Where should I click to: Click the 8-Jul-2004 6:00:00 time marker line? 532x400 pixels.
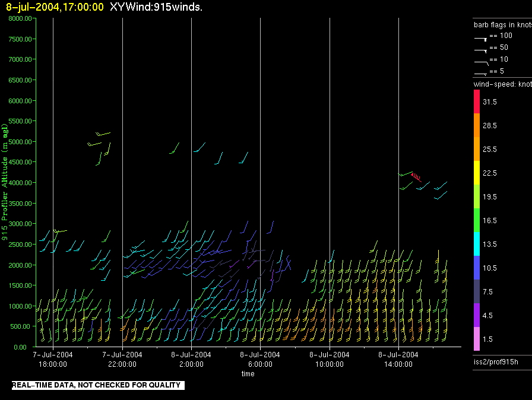(x=260, y=182)
